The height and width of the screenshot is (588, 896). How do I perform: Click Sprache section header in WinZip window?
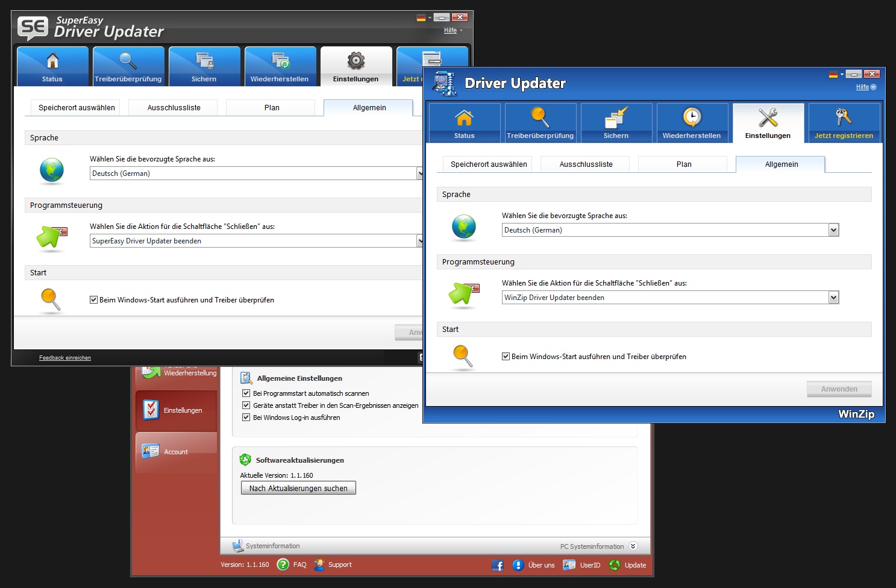pyautogui.click(x=654, y=194)
